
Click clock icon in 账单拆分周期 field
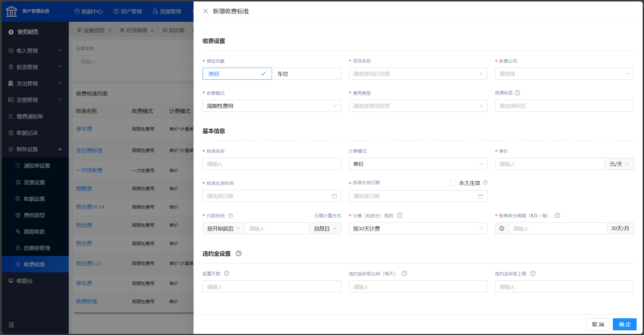pyautogui.click(x=502, y=228)
